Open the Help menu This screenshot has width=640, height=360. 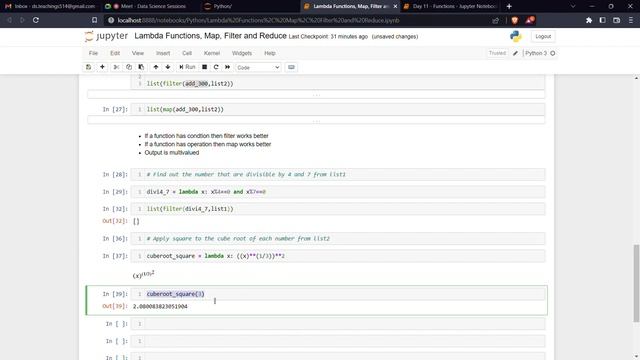coord(270,53)
